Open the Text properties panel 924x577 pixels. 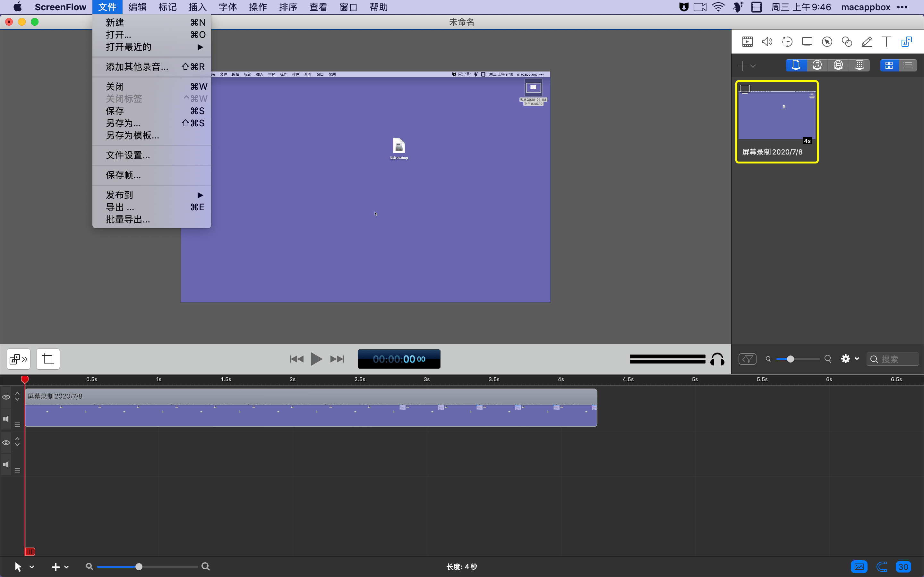tap(886, 41)
